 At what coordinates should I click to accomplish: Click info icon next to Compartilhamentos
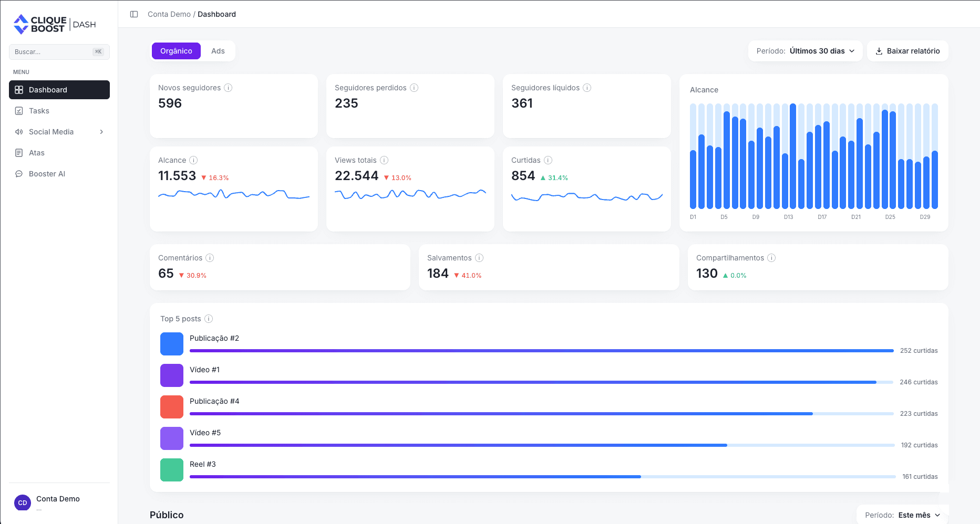771,258
